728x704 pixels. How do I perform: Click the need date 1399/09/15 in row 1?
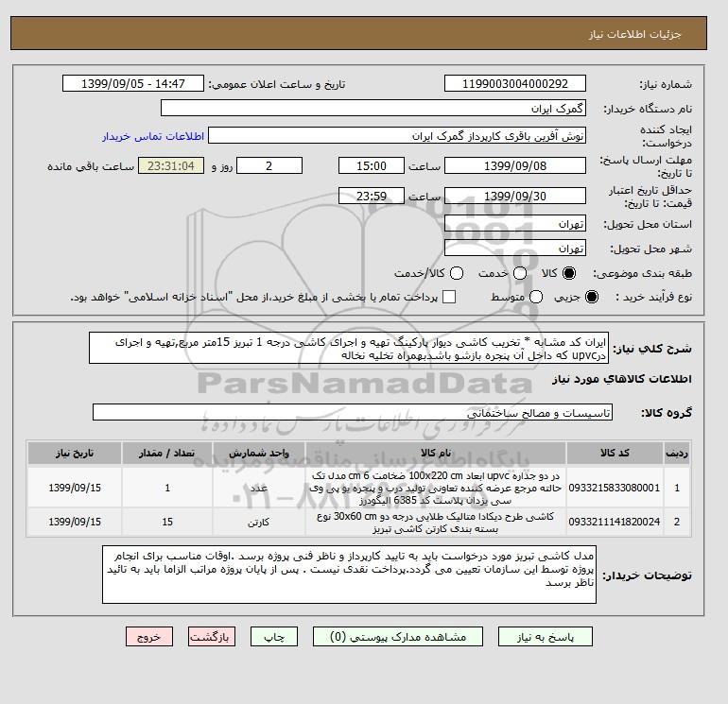75,488
